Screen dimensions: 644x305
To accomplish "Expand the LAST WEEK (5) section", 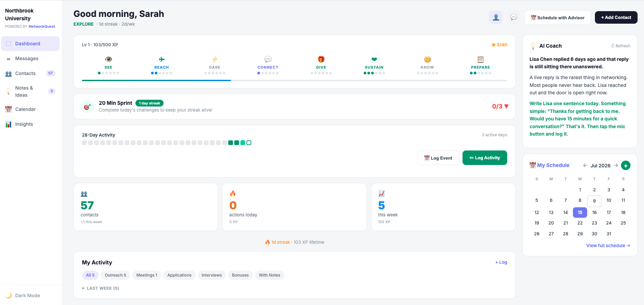I will (x=101, y=288).
